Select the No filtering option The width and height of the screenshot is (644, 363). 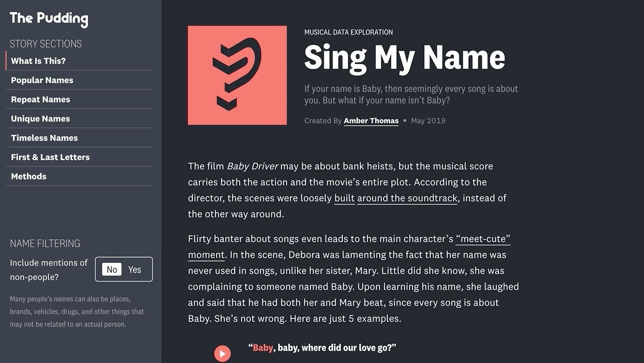(112, 269)
